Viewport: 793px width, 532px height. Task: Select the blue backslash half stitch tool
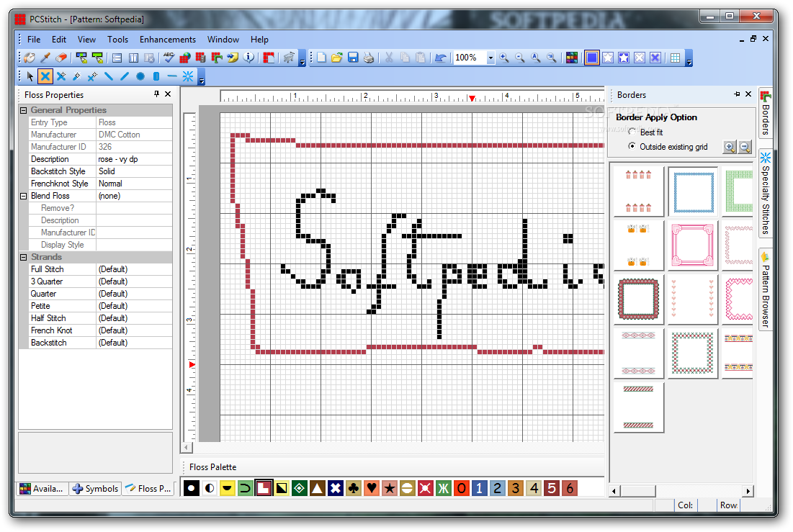pos(109,76)
